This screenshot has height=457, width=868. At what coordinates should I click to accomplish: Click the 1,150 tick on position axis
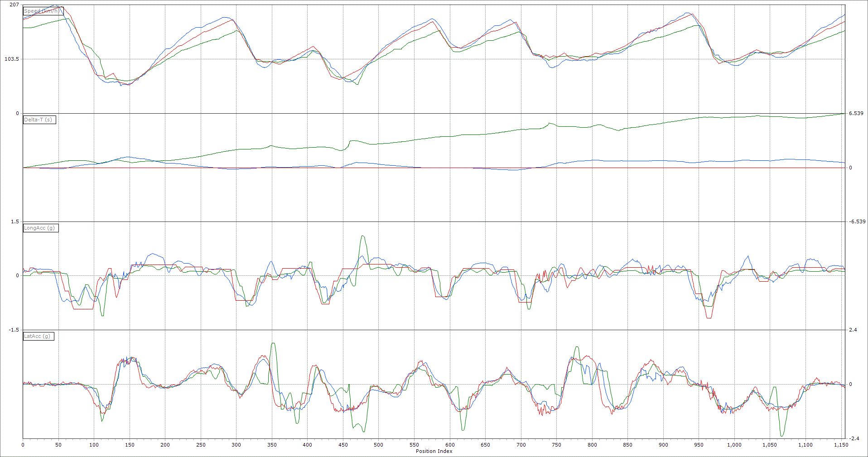pos(841,445)
